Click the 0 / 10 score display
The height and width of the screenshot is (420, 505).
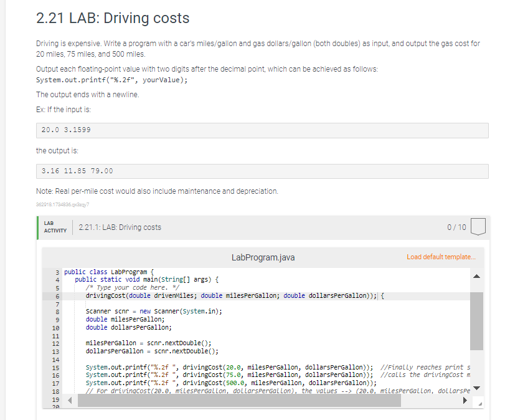point(456,227)
